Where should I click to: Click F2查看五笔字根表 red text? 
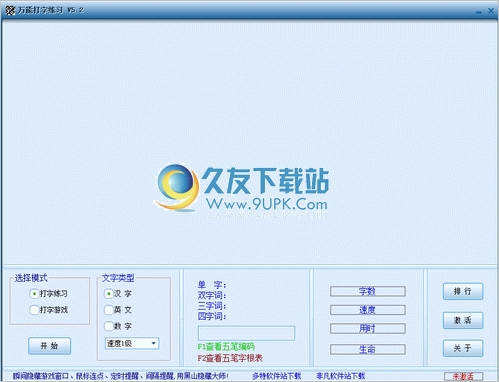pyautogui.click(x=230, y=358)
